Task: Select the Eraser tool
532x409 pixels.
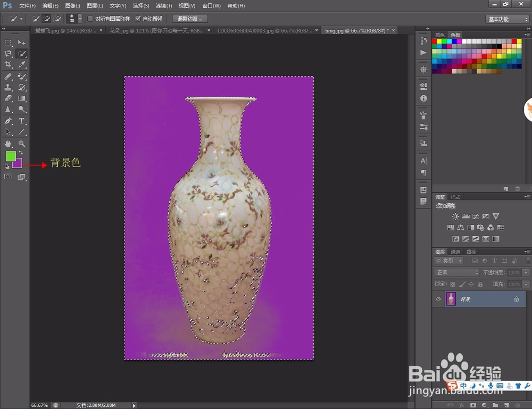Action: pyautogui.click(x=8, y=98)
